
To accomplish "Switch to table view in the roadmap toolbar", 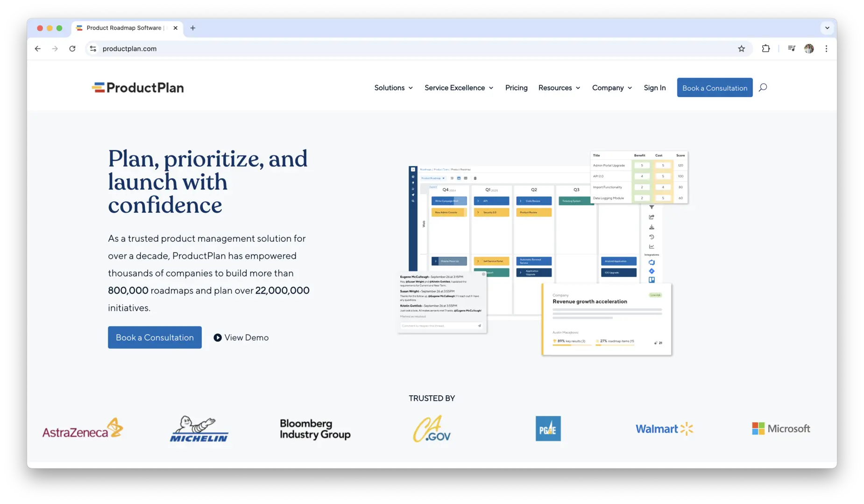I will pyautogui.click(x=466, y=178).
